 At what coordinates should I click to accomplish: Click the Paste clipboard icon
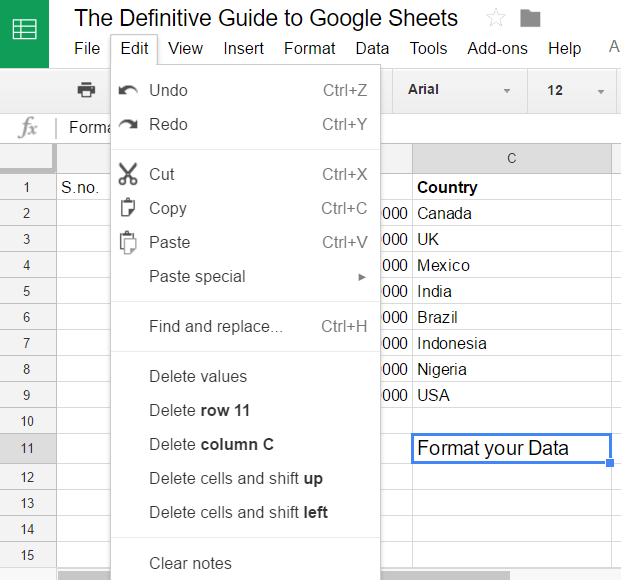tap(128, 242)
